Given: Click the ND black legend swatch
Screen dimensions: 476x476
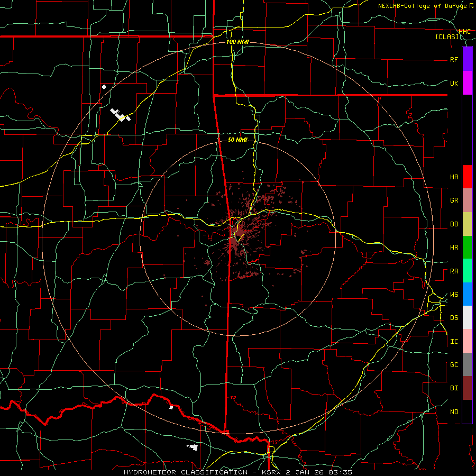Looking at the screenshot, I should tap(467, 411).
